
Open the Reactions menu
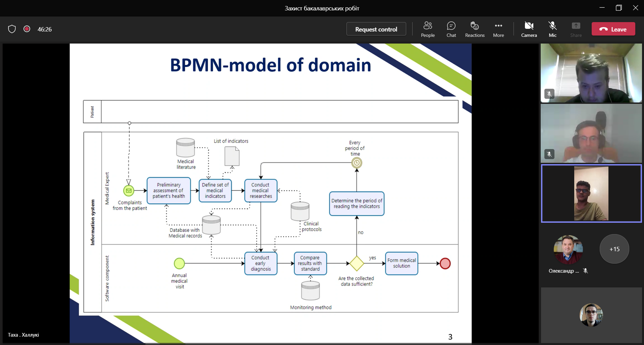(475, 29)
